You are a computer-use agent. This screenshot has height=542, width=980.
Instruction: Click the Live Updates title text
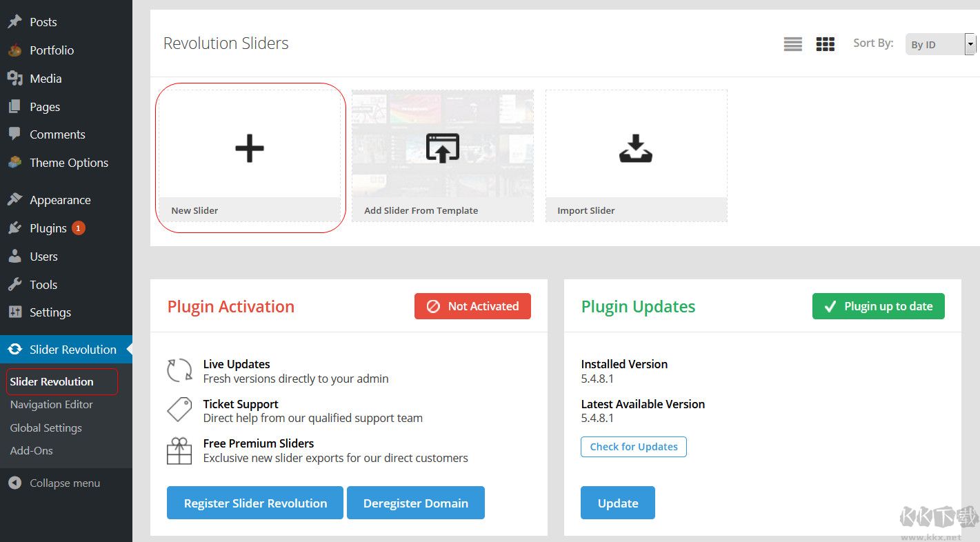237,364
